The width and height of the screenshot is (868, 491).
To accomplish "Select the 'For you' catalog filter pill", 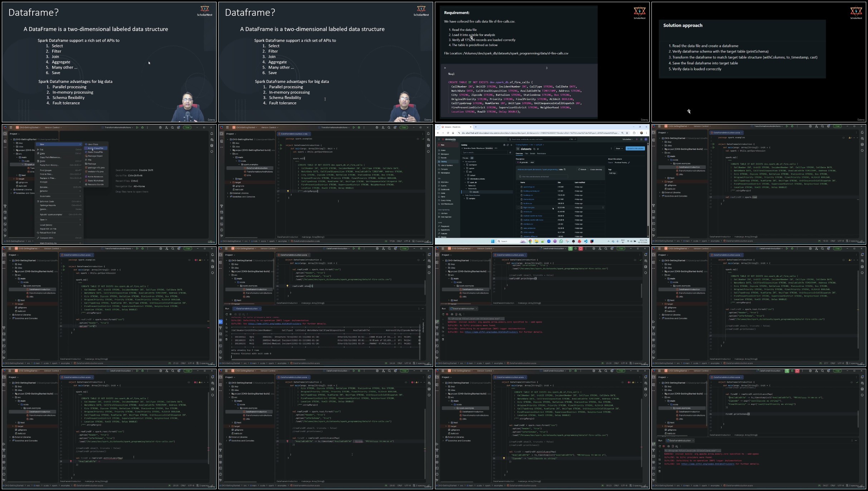I will tap(465, 158).
